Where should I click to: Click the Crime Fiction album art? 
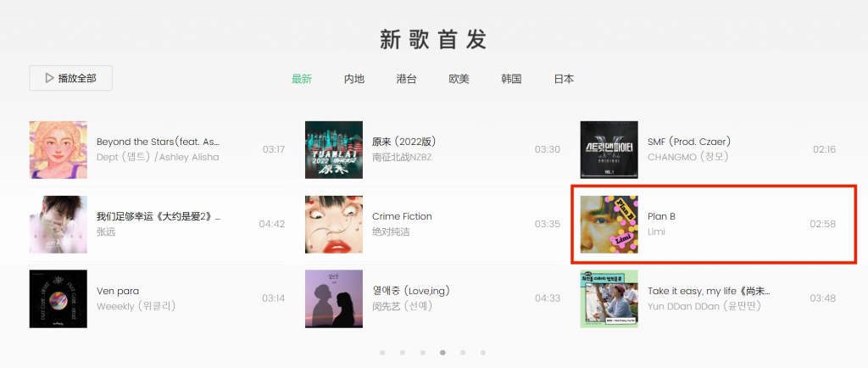pos(334,224)
